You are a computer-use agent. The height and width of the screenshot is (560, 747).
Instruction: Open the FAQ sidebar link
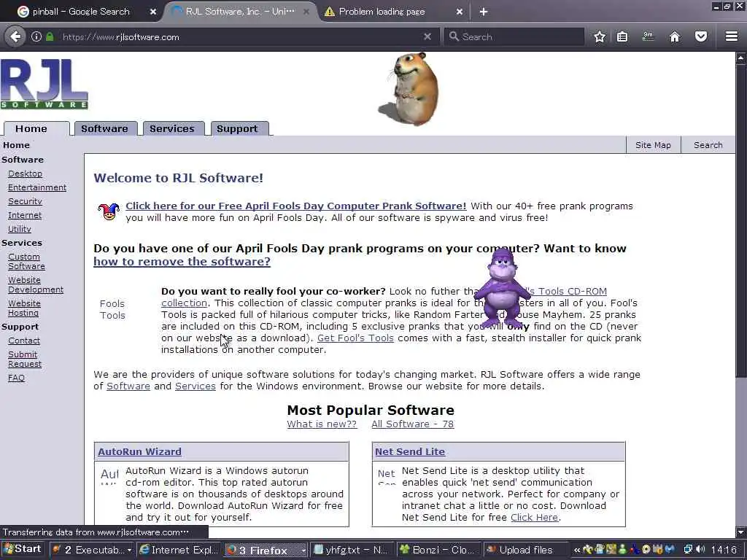point(16,378)
